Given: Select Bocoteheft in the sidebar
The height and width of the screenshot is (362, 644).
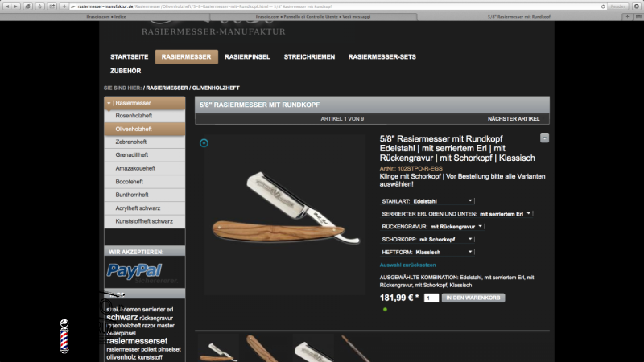Looking at the screenshot, I should click(x=145, y=182).
